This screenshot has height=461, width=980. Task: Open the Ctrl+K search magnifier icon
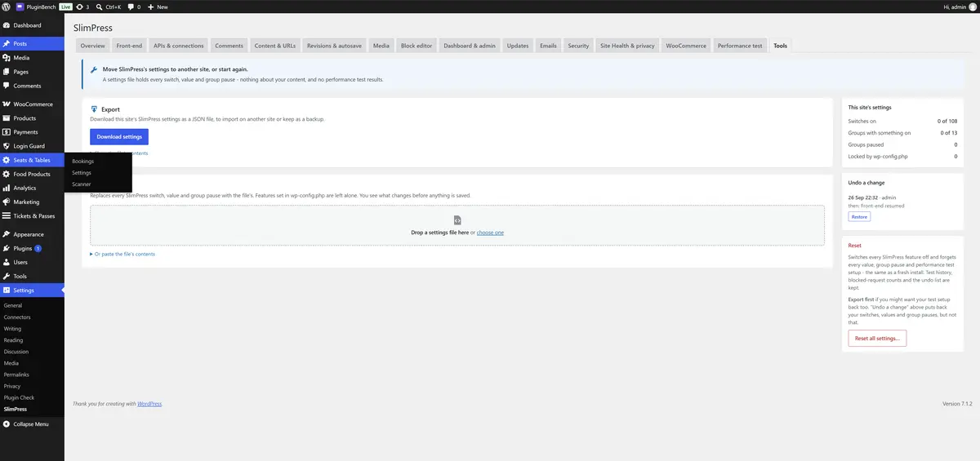[99, 6]
